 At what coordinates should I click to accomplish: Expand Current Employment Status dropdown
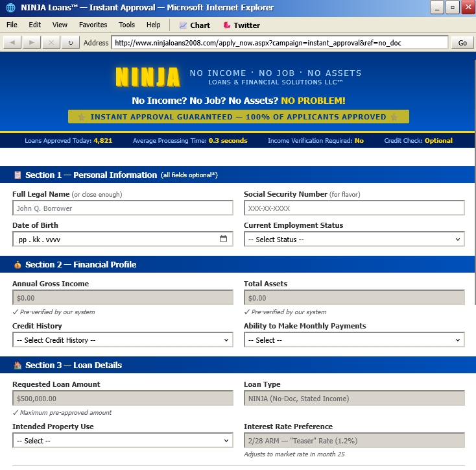tap(354, 240)
